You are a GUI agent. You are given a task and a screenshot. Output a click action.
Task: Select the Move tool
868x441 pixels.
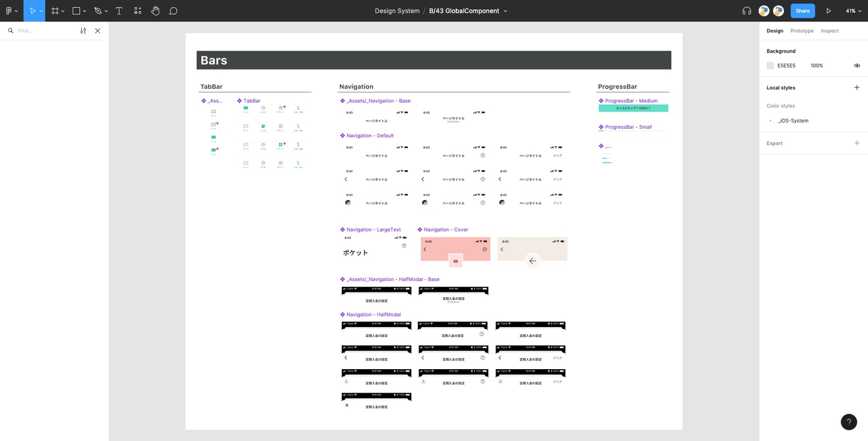[x=34, y=11]
